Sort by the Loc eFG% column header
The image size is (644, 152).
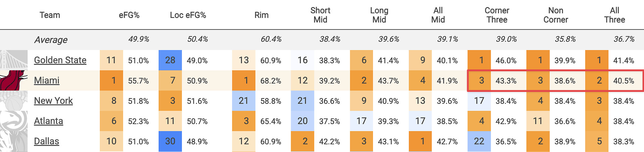pyautogui.click(x=188, y=15)
